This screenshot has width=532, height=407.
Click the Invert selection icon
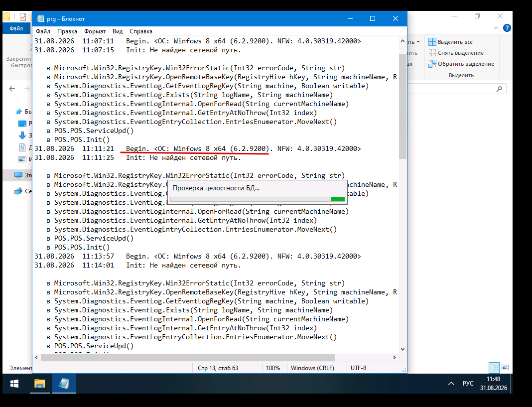432,63
